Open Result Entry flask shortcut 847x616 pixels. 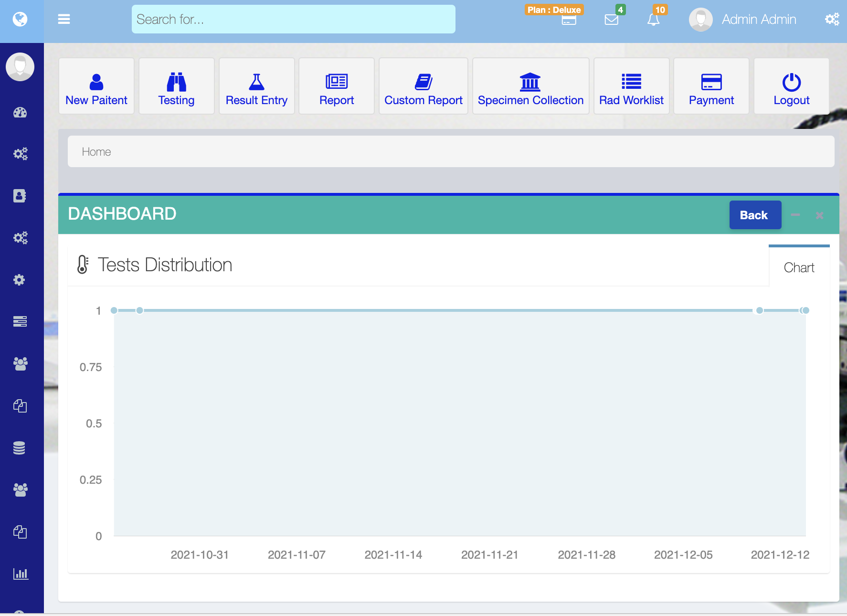click(x=256, y=86)
